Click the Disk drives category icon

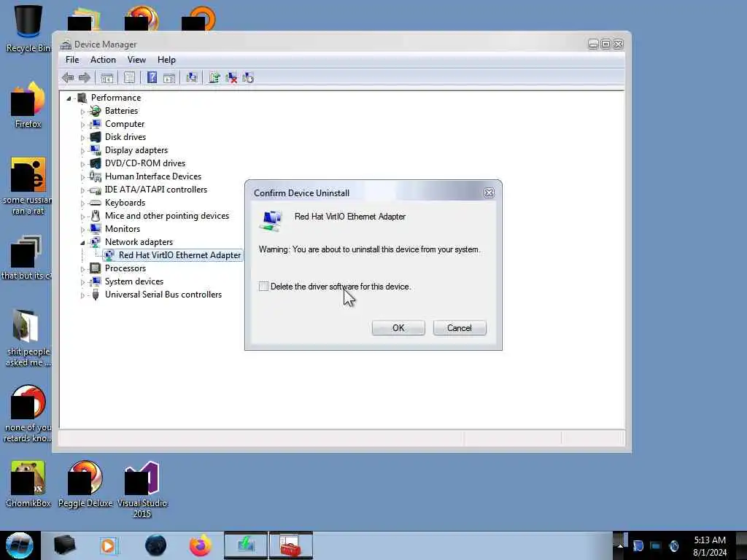96,137
